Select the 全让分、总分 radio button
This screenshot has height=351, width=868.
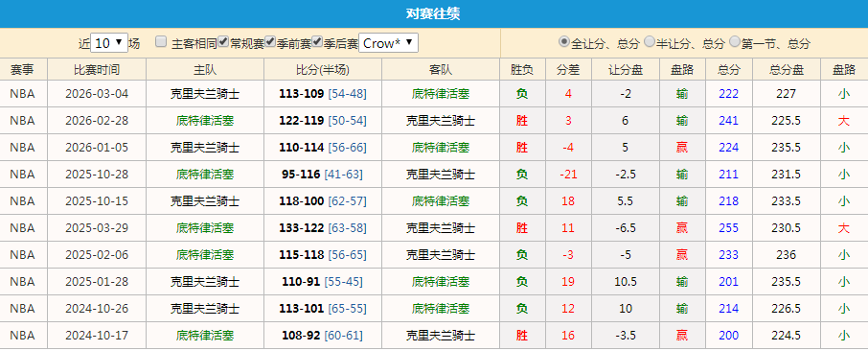tap(564, 41)
